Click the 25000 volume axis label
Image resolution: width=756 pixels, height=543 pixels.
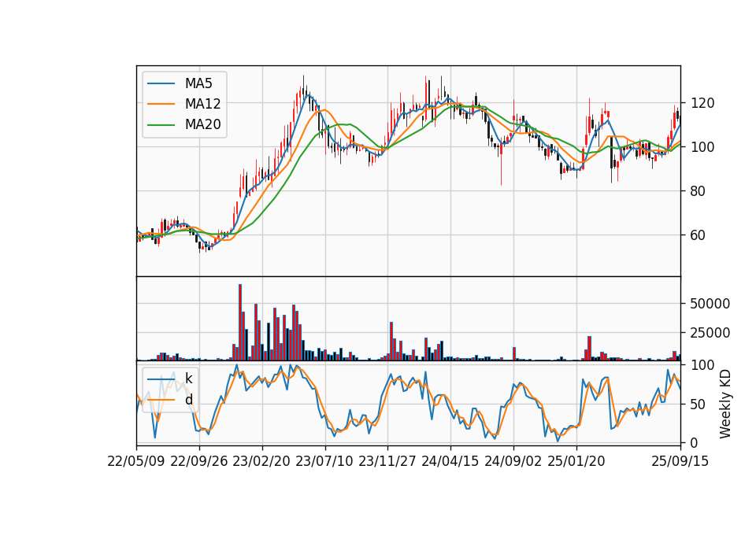point(710,333)
